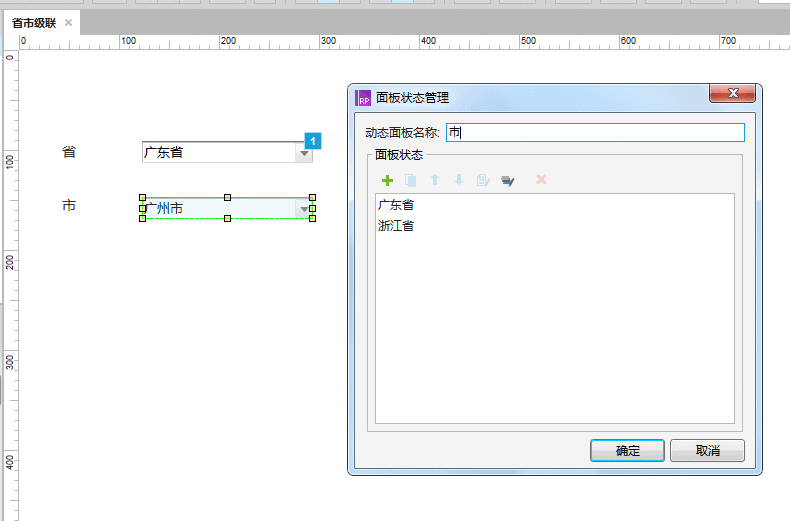The image size is (790, 521).
Task: Select the 广东省 panel state row
Action: tap(555, 205)
